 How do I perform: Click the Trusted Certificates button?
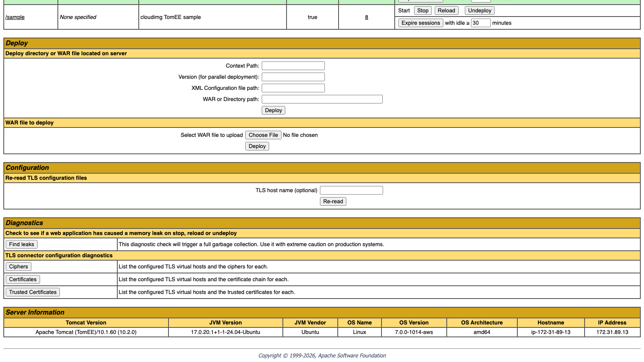(x=33, y=292)
